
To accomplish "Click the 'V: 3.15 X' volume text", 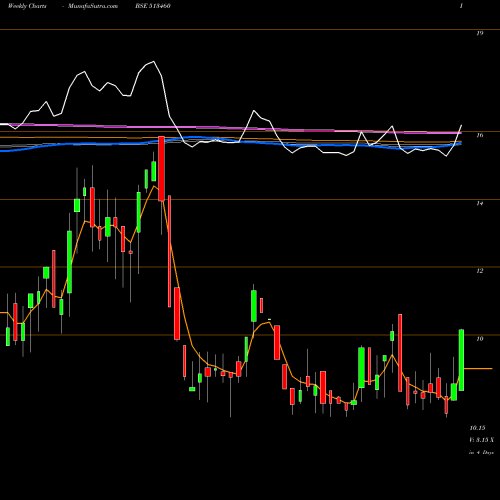I will [x=481, y=440].
